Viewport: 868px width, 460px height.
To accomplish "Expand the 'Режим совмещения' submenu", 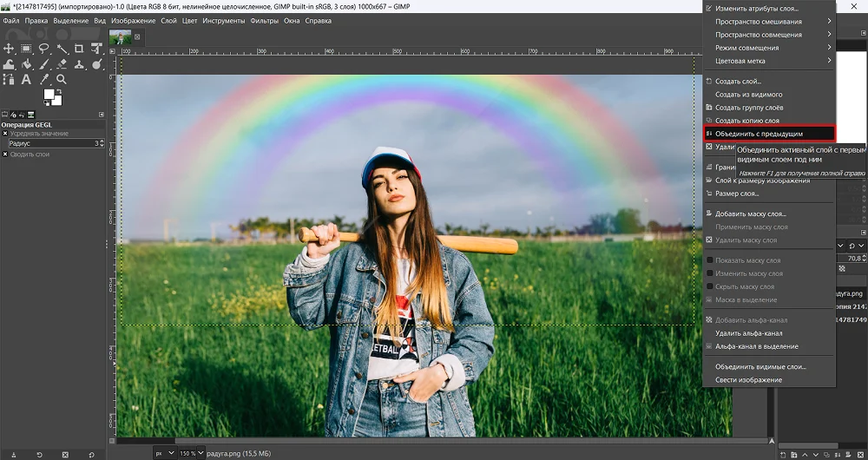I will click(769, 48).
